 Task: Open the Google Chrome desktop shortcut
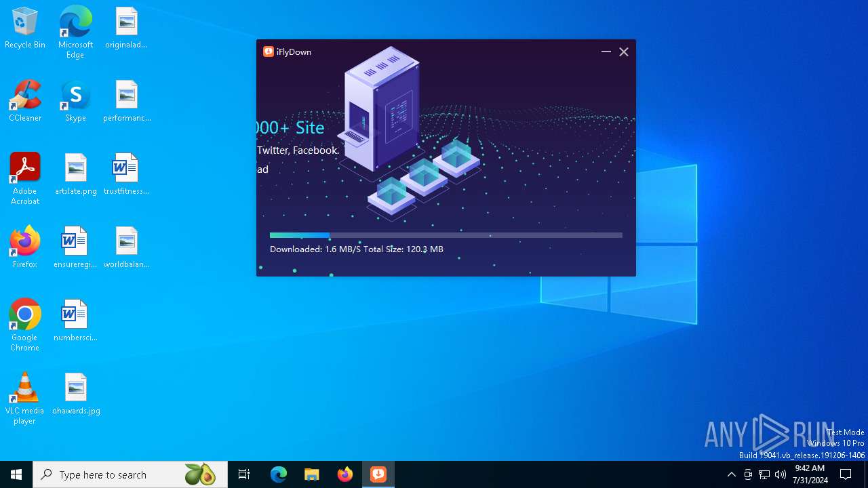[25, 325]
